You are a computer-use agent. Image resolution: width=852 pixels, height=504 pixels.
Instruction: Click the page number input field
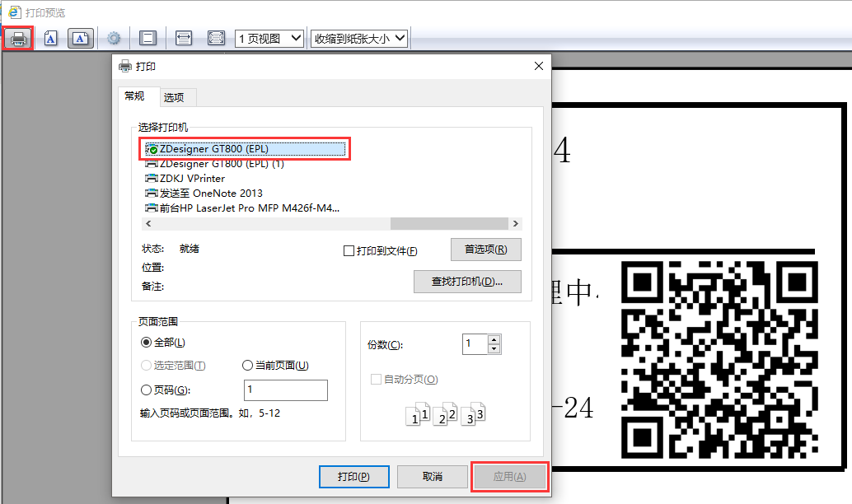[x=286, y=390]
